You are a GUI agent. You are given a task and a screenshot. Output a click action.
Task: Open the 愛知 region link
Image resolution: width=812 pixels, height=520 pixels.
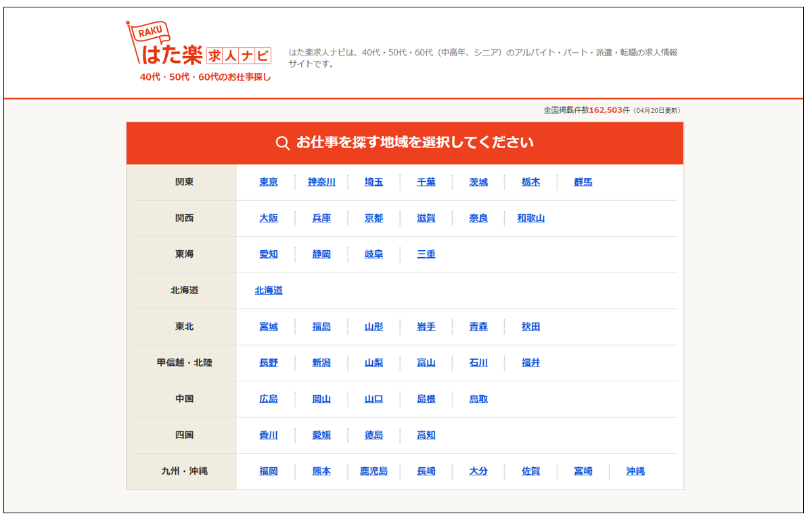click(x=269, y=254)
